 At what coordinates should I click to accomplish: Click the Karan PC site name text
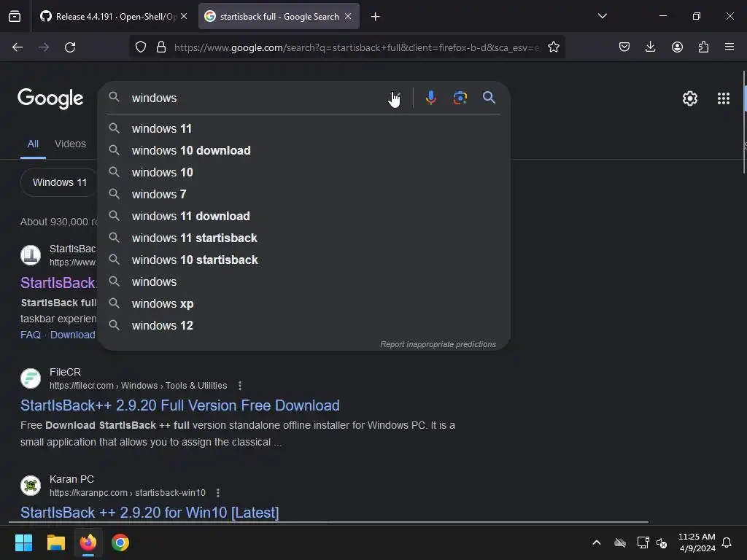72,479
